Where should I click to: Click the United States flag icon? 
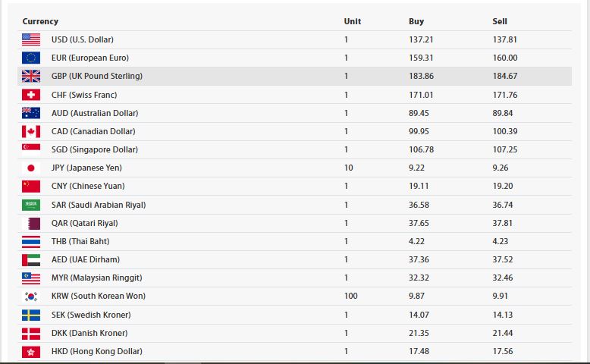click(x=31, y=39)
